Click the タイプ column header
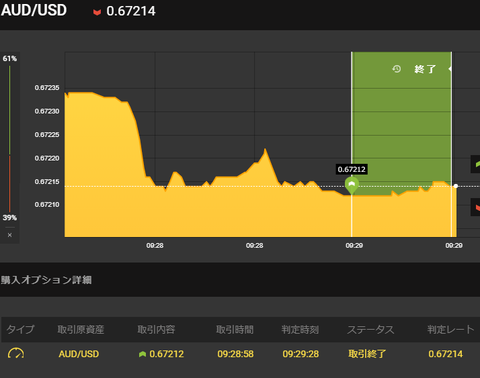Viewport: 480px width, 378px height. click(x=20, y=329)
